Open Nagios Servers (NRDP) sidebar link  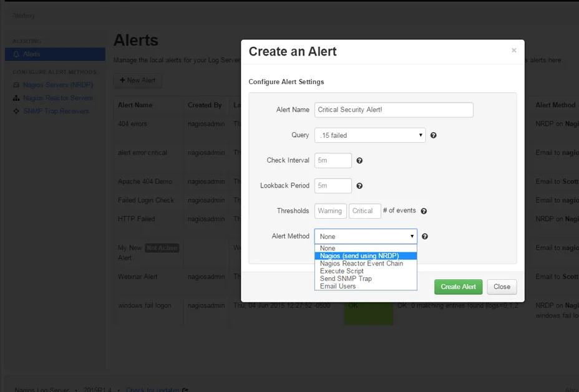pyautogui.click(x=58, y=85)
